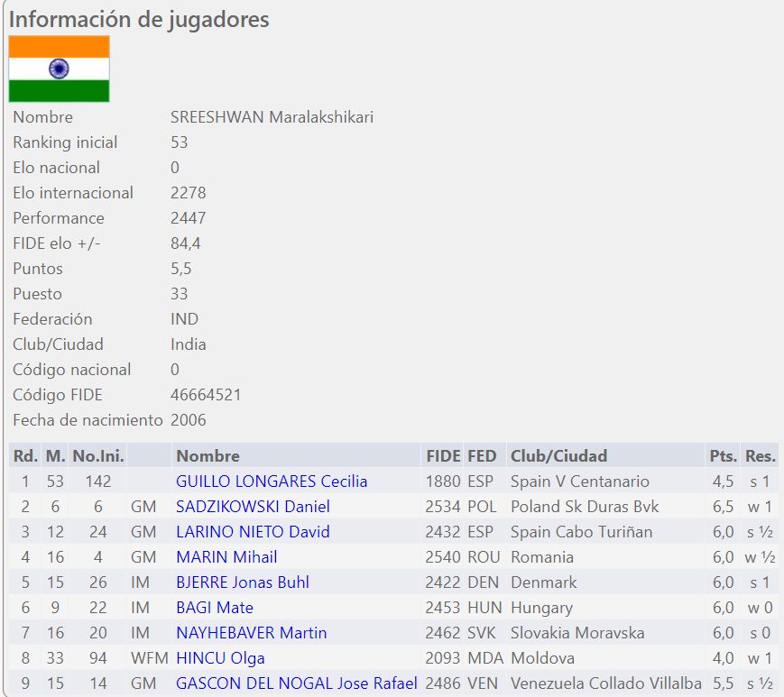784x697 pixels.
Task: Click the Pts. column header
Action: click(723, 456)
